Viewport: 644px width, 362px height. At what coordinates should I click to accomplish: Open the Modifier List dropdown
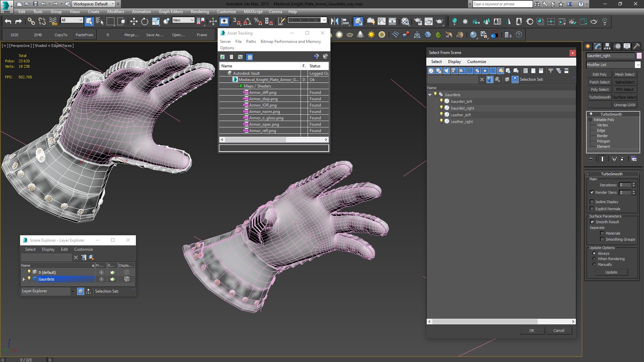point(637,65)
